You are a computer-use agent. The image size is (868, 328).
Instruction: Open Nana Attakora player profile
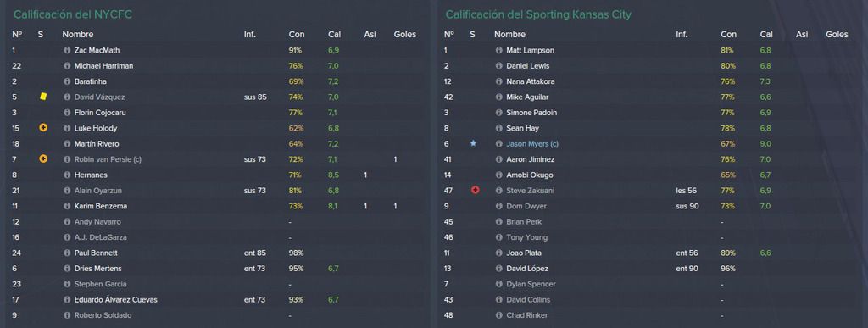[x=531, y=81]
